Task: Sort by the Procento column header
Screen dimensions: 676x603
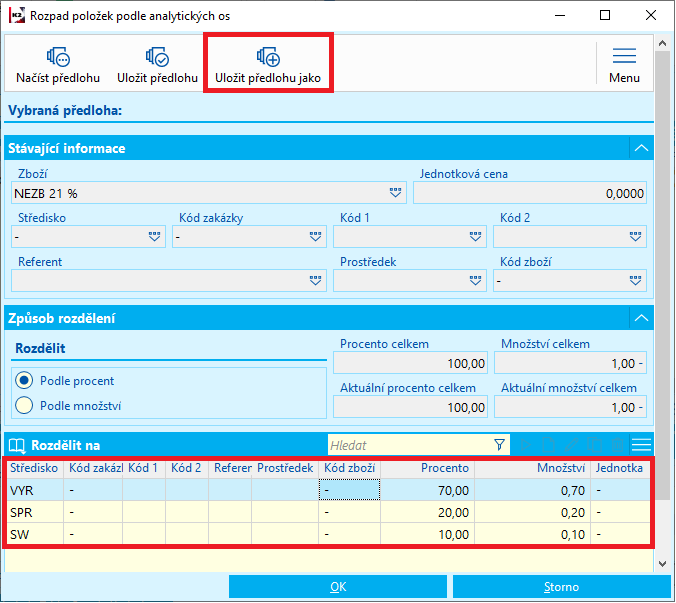Action: [428, 468]
